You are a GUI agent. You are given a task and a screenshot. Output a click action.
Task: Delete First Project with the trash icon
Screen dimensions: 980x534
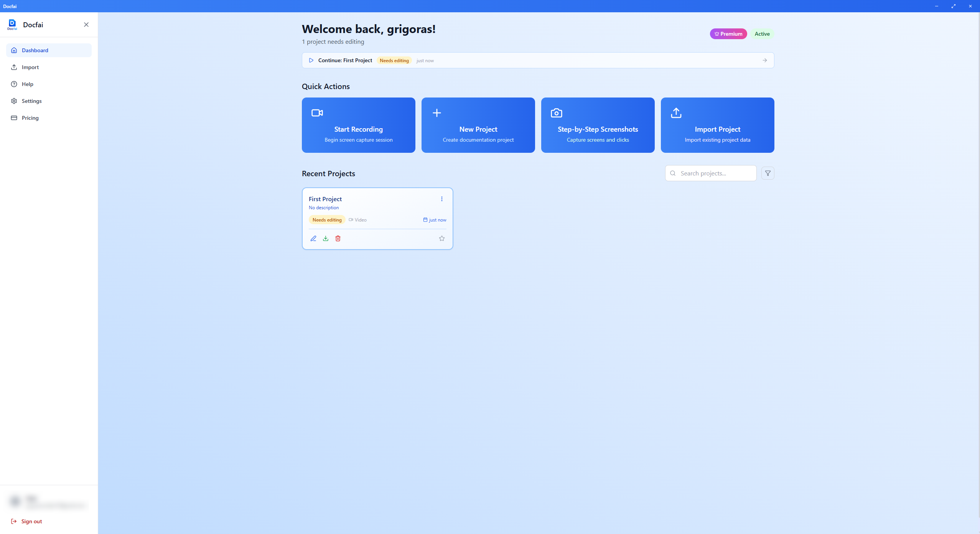click(x=338, y=238)
